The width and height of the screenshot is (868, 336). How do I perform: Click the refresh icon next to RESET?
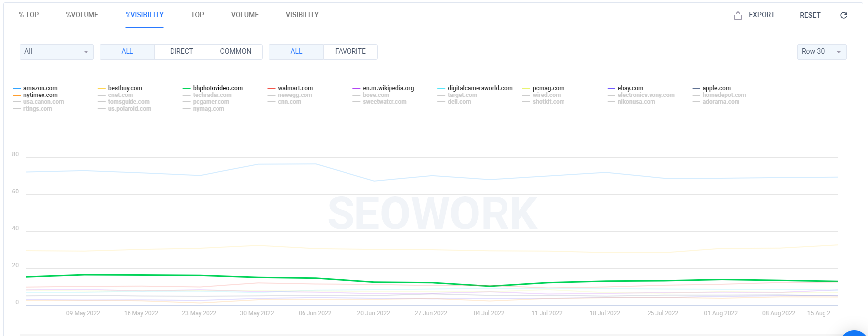(x=844, y=15)
